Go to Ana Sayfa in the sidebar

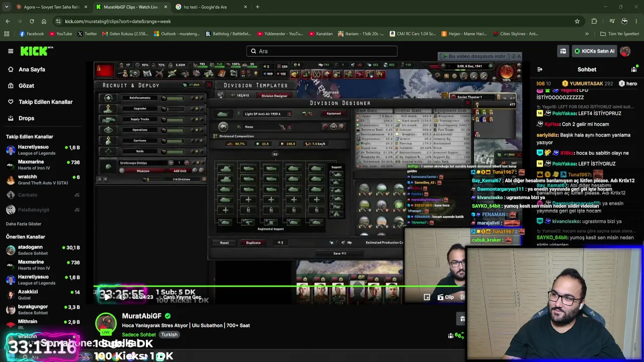click(32, 69)
